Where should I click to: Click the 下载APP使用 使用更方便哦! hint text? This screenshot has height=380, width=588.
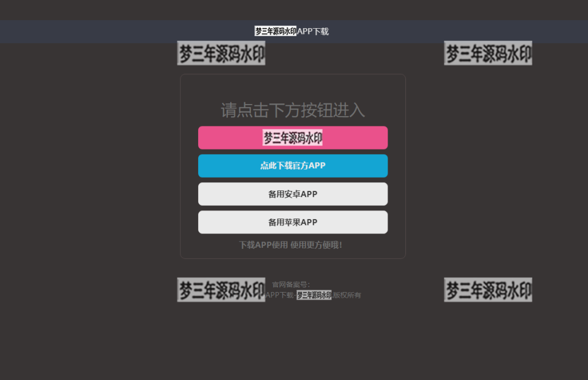pos(291,245)
